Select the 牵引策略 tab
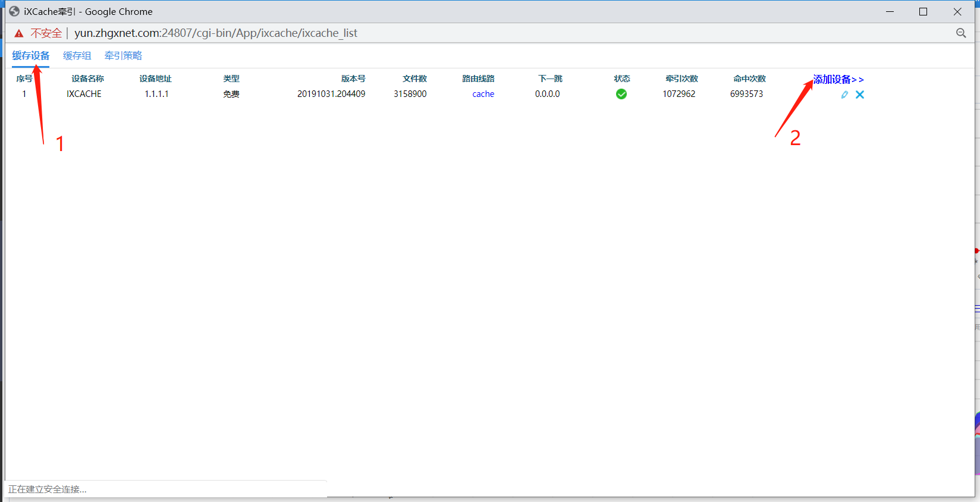The image size is (980, 502). tap(123, 56)
